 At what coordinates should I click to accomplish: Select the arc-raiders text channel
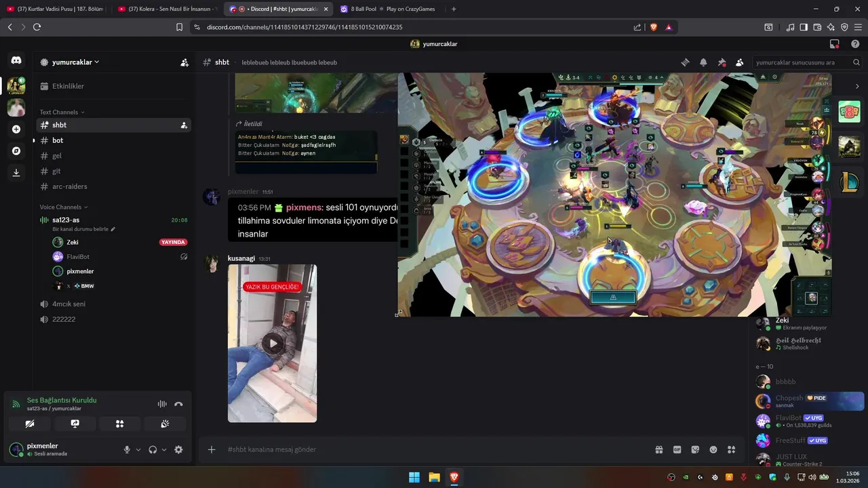click(113, 186)
